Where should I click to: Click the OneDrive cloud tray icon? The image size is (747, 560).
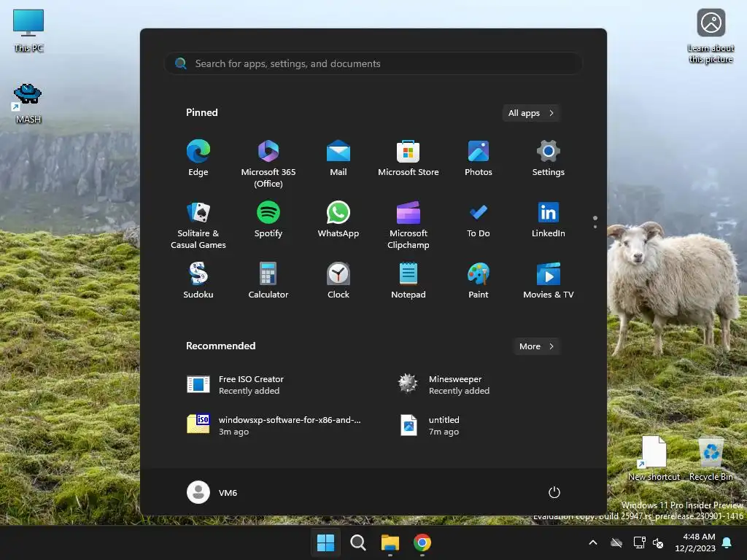tap(616, 542)
